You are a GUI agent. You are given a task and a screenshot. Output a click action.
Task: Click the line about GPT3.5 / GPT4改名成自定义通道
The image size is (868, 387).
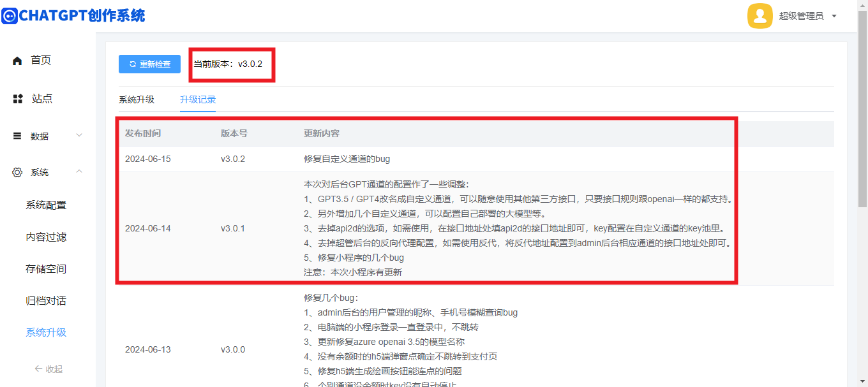tap(518, 199)
